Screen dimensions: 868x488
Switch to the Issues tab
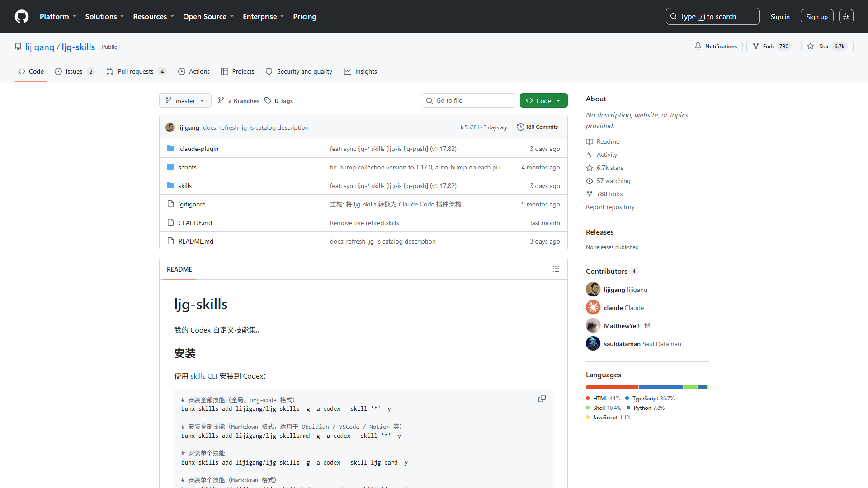(75, 71)
